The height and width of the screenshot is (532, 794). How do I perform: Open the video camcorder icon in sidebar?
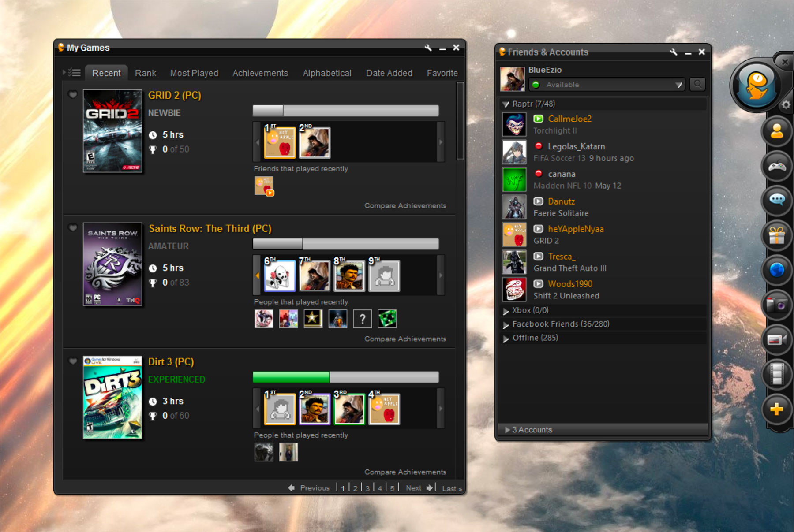tap(777, 339)
